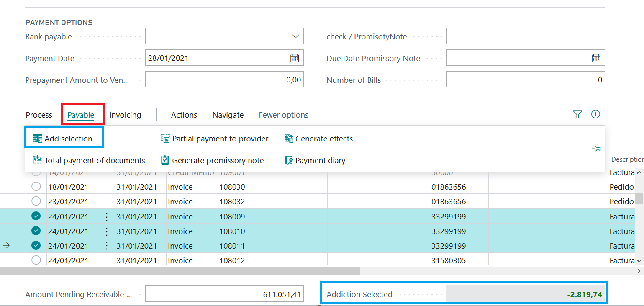Click the Generate promissory note icon

[x=165, y=160]
